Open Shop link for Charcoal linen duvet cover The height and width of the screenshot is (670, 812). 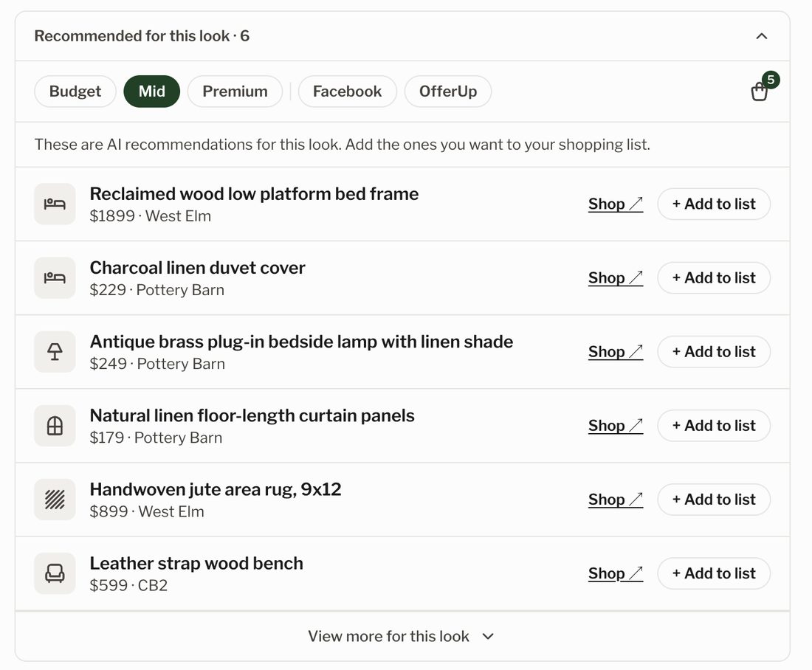pos(616,278)
